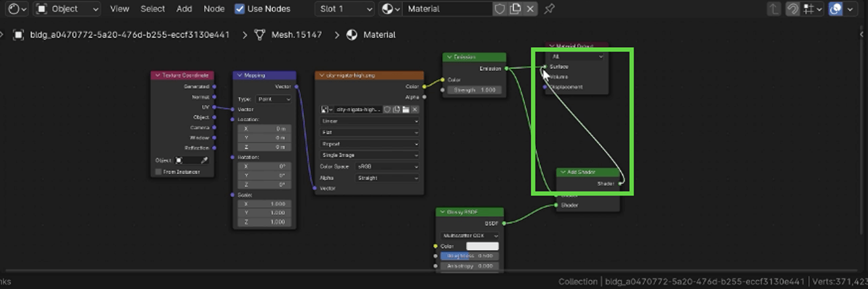
Task: Open the Flat projection dropdown
Action: click(x=370, y=133)
